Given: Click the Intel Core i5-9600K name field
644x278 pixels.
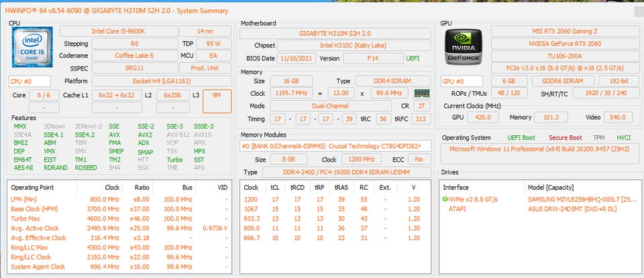Looking at the screenshot, I should coord(119,31).
